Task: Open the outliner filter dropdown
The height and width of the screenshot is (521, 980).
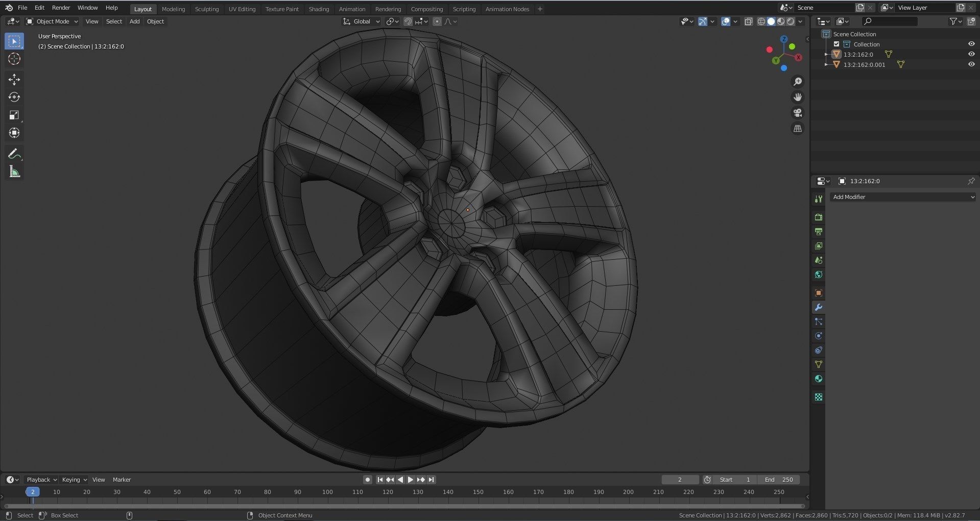Action: (955, 21)
